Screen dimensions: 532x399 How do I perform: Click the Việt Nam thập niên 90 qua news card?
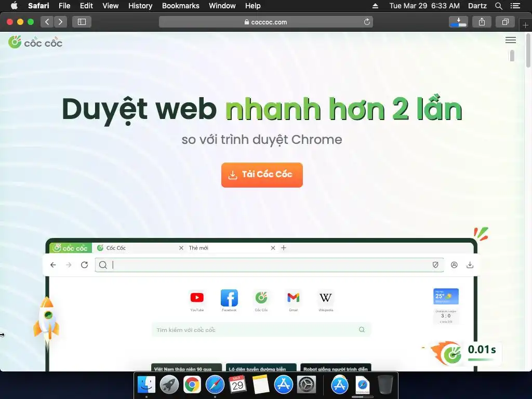point(187,368)
